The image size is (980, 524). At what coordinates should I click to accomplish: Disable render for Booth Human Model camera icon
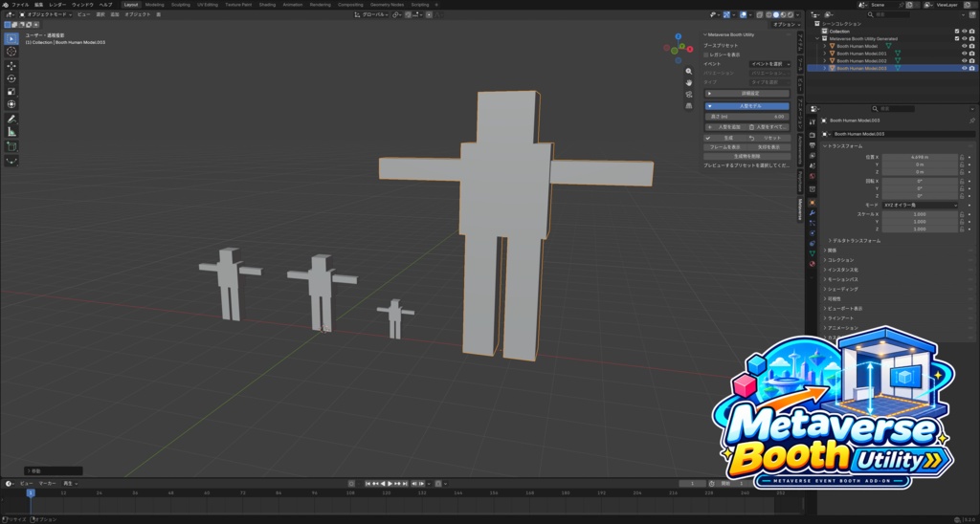point(972,46)
